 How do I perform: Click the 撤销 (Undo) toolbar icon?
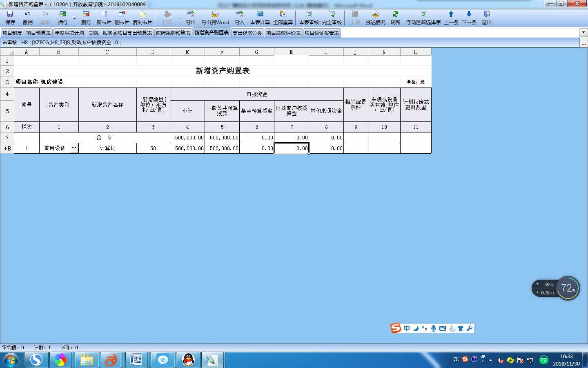click(28, 18)
